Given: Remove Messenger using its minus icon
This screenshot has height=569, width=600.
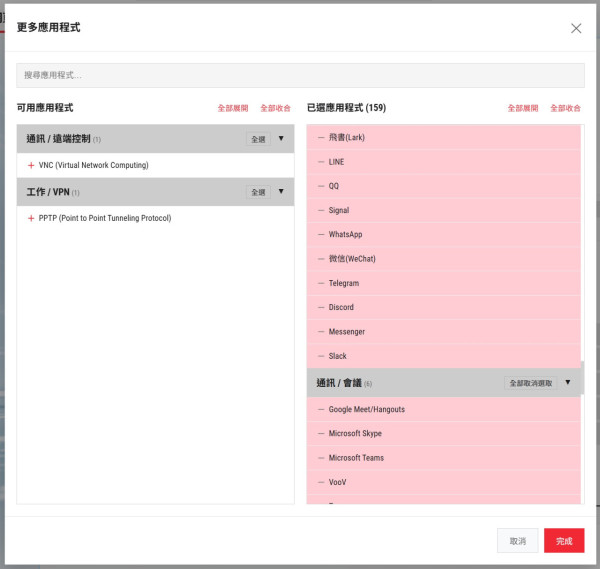Looking at the screenshot, I should [321, 331].
